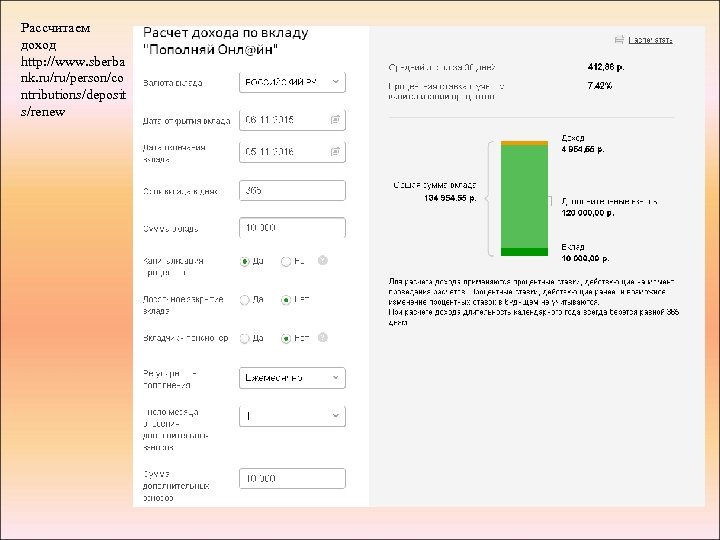Screen dimensions: 720x540
Task: Open the deposit currency dropdown
Action: [292, 82]
